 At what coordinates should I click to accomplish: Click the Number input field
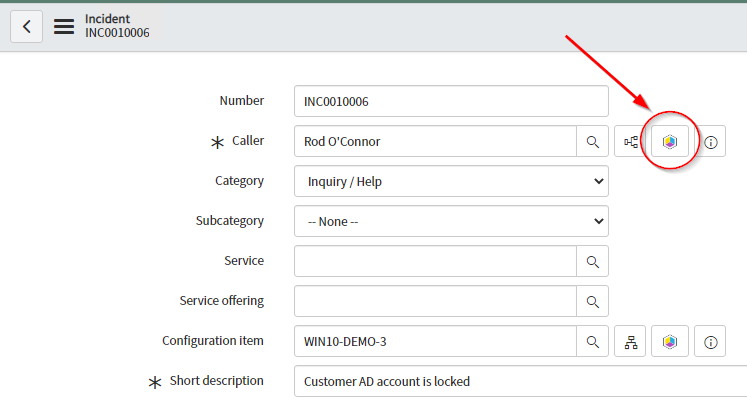(451, 101)
